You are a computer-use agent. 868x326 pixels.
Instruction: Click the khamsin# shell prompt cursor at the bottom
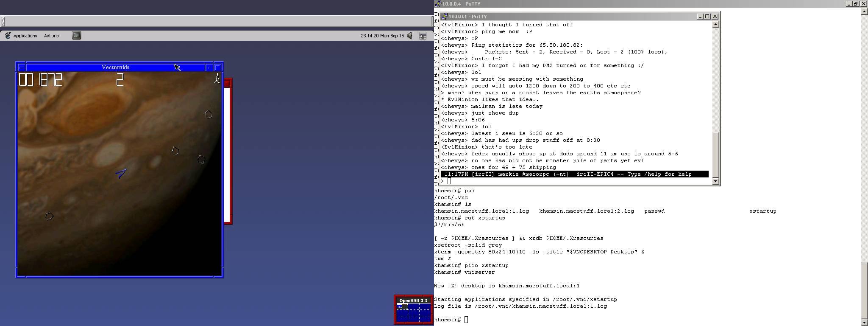point(466,320)
